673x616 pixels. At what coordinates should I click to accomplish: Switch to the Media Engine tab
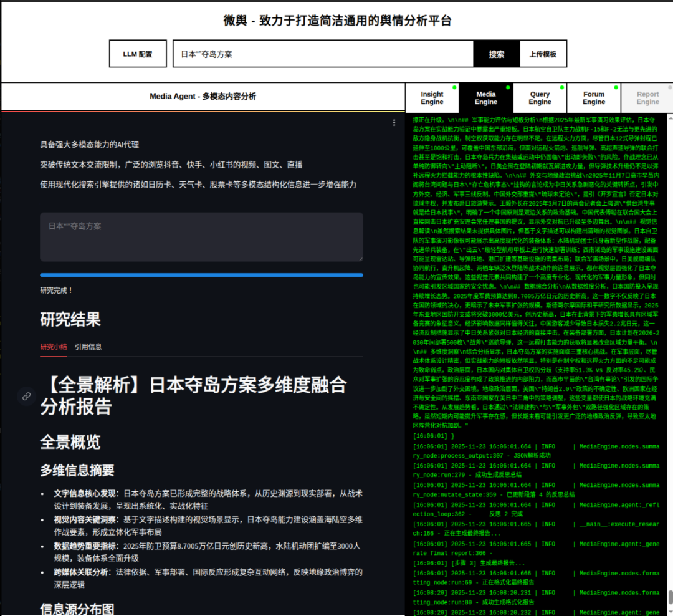pos(486,98)
